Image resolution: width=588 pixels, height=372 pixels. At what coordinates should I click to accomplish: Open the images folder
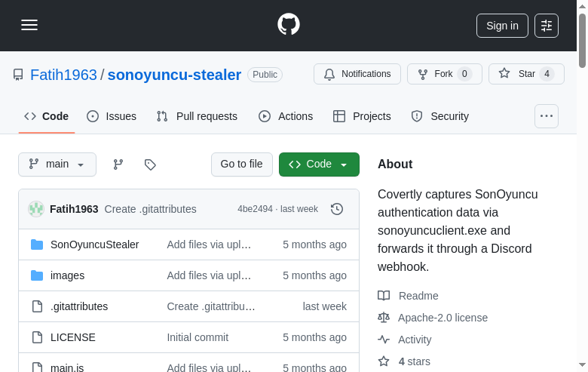coord(67,275)
